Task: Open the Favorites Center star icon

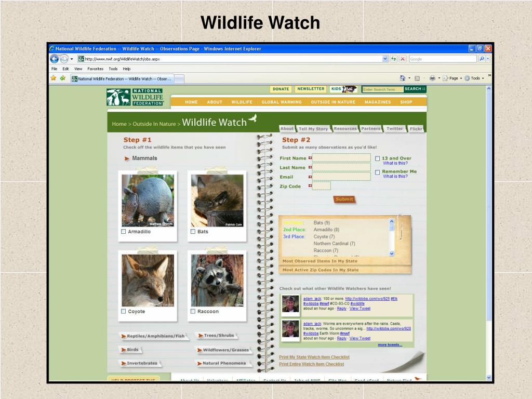Action: (x=54, y=78)
